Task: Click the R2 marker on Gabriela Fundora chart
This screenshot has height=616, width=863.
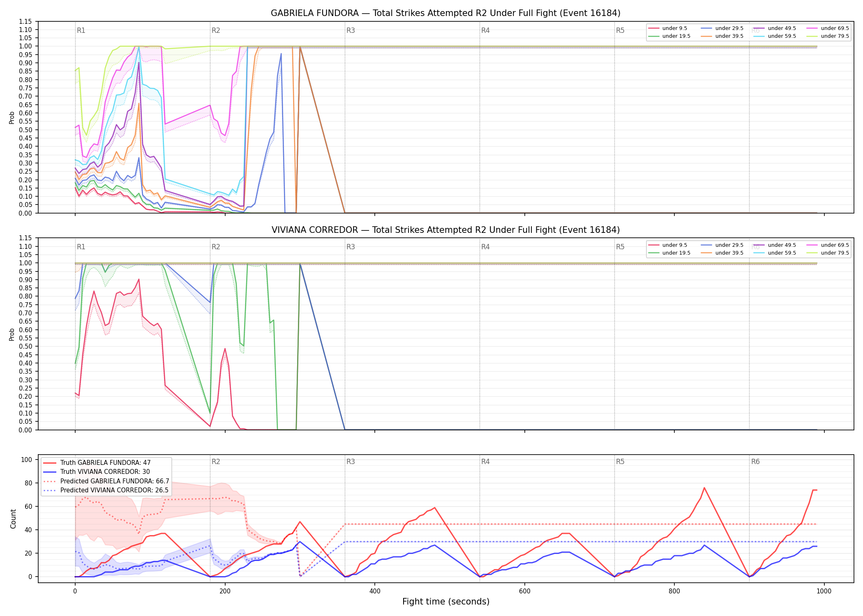Action: (216, 30)
